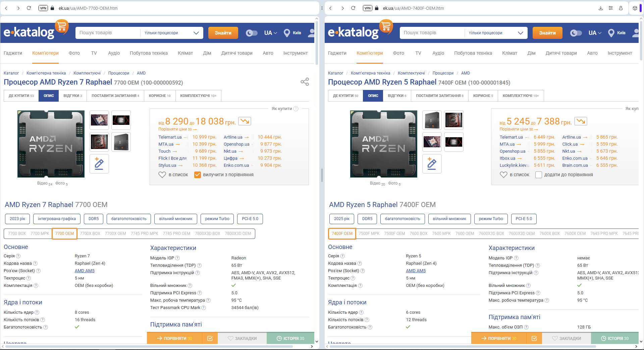Screen dimensions: 644x350
Task: Open 'AMD AM5' socket link in left window
Action: coord(85,271)
